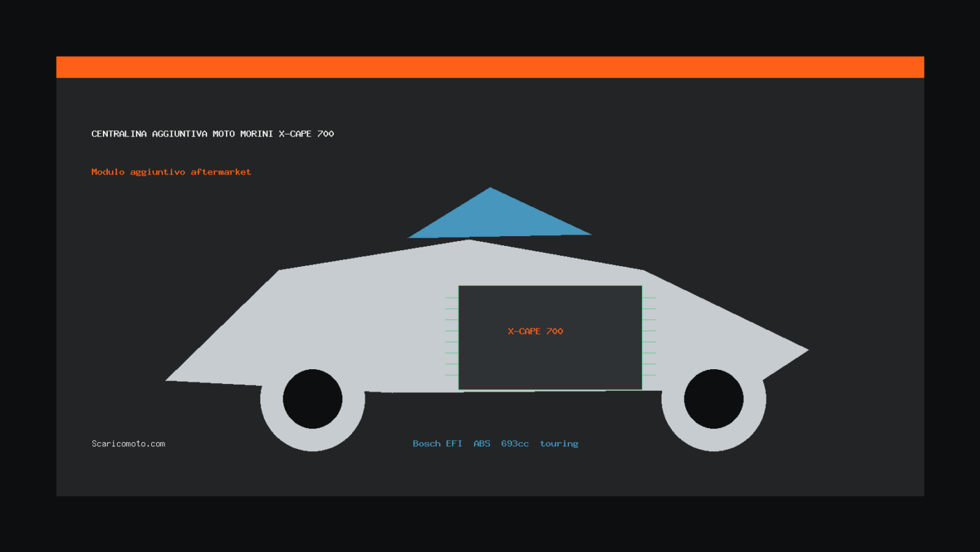Screen dimensions: 980x552
Task: Open the Scaricomoto.com link
Action: [128, 443]
